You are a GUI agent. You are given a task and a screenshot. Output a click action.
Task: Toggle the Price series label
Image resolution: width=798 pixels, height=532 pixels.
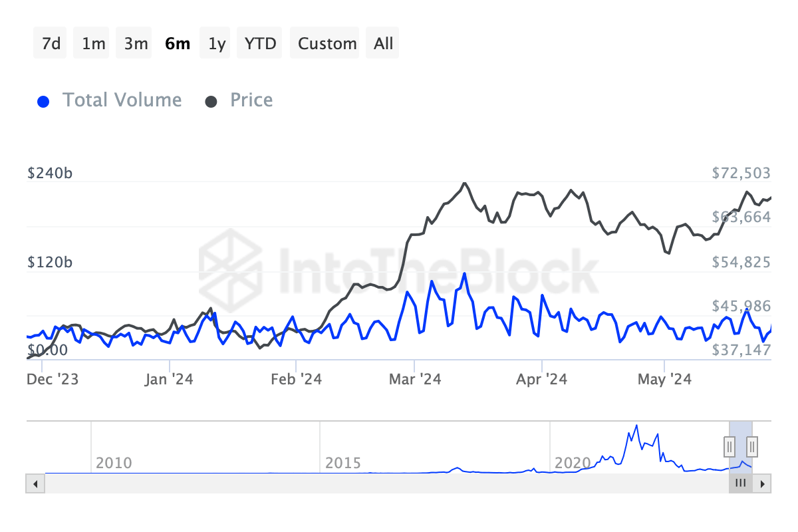[x=251, y=100]
